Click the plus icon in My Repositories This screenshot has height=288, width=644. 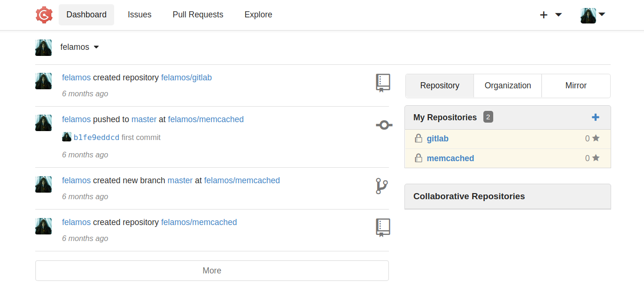(x=595, y=117)
